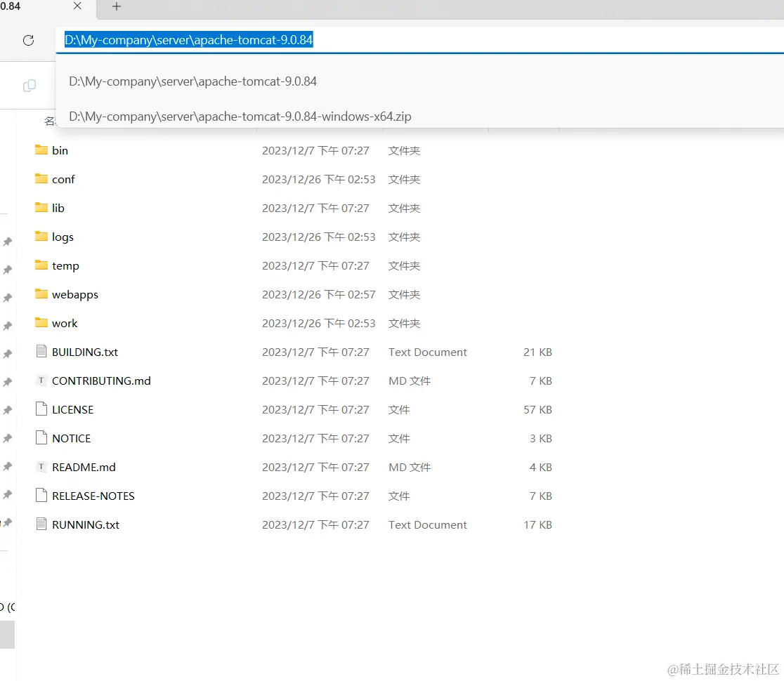Select the RELEASE-NOTES file name
Image resolution: width=784 pixels, height=681 pixels.
pos(93,496)
